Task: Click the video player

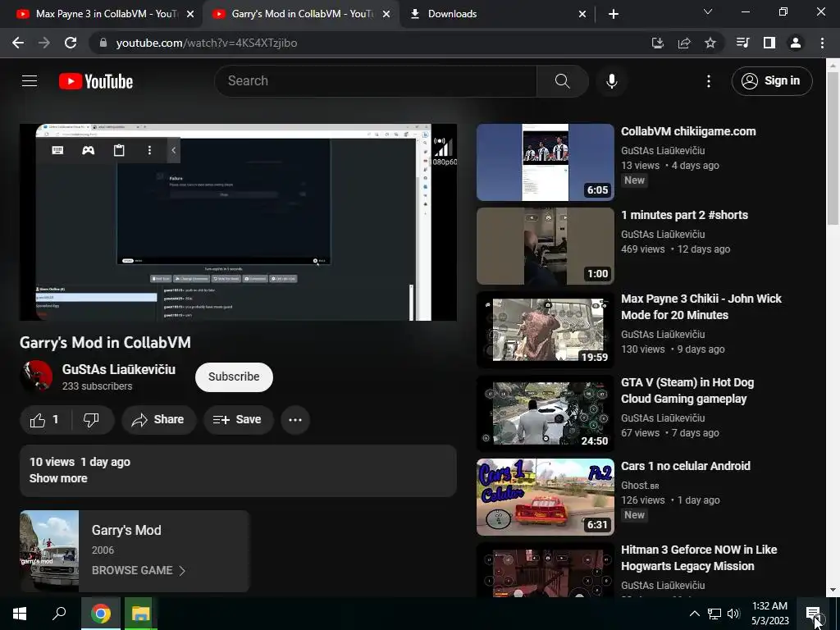Action: pos(238,222)
